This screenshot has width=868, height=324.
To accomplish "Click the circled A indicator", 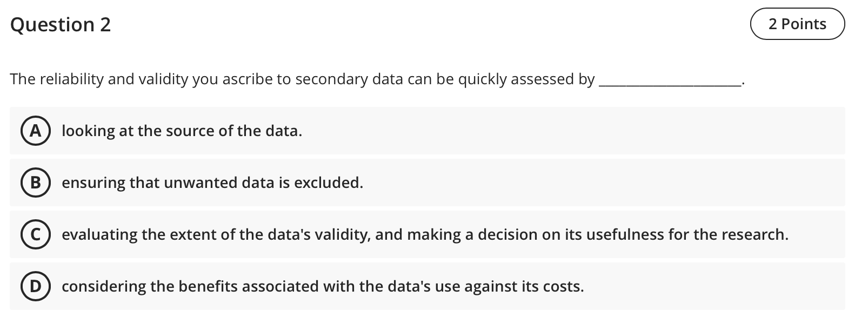I will click(x=36, y=130).
